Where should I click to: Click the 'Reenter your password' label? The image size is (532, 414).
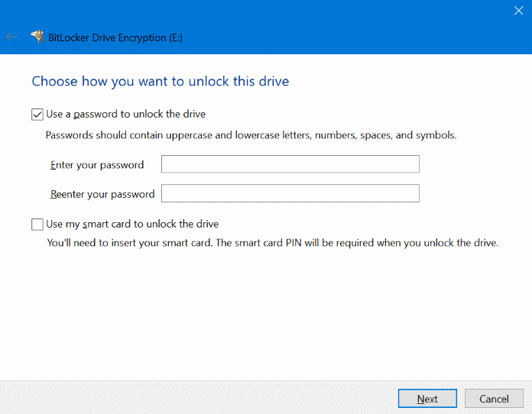pos(102,194)
